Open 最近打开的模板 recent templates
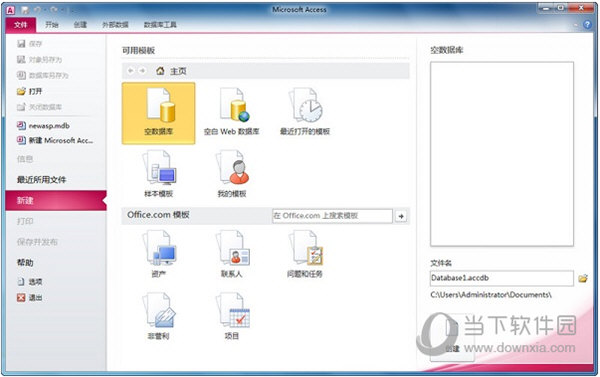Image resolution: width=600 pixels, height=377 pixels. (x=305, y=113)
